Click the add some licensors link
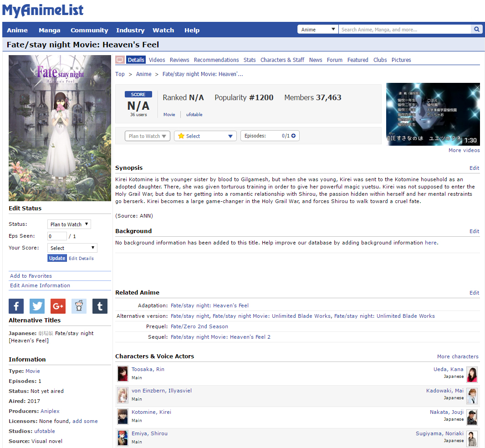 (x=85, y=421)
